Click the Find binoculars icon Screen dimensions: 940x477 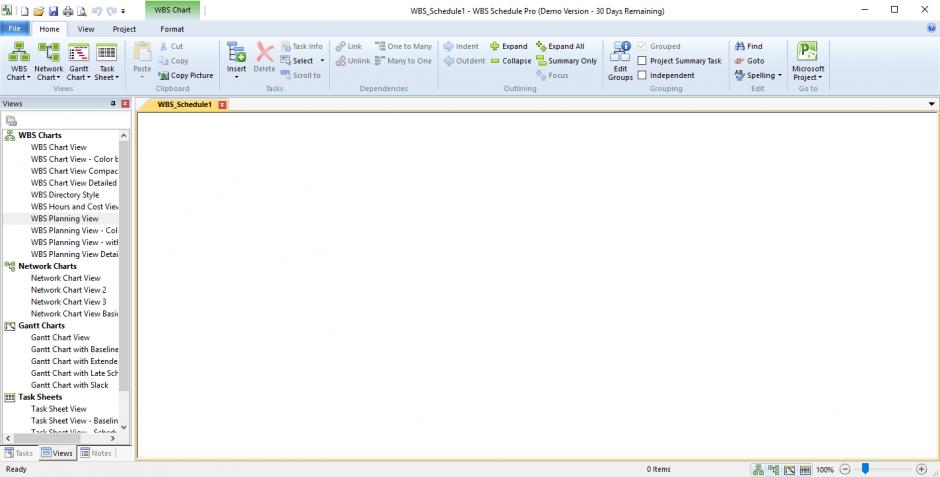(x=740, y=46)
